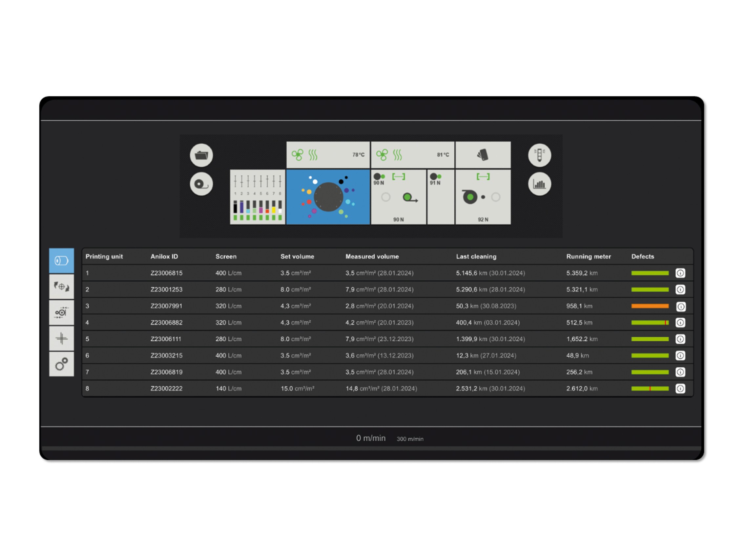The height and width of the screenshot is (560, 747).
Task: Open the job folder button
Action: [201, 156]
